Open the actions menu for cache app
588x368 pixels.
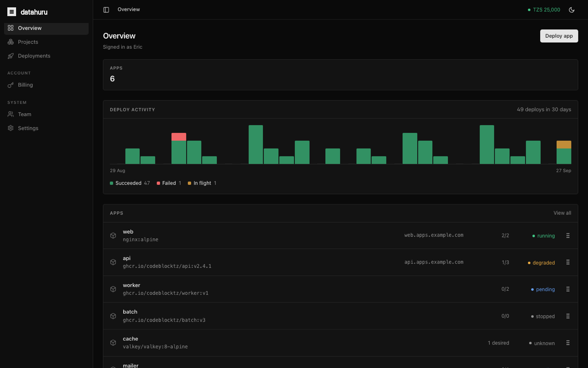(x=568, y=343)
